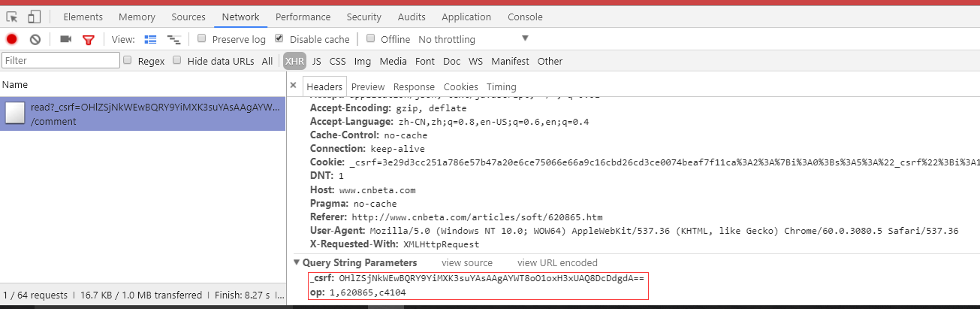Stop recording network log with red button
Image resolution: width=980 pixels, height=309 pixels.
coord(12,39)
